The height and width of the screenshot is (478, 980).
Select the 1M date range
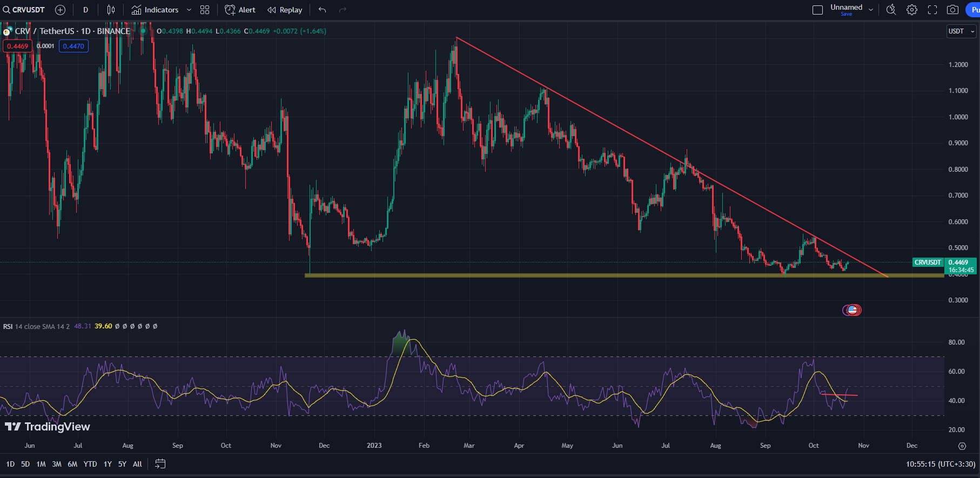click(x=41, y=464)
